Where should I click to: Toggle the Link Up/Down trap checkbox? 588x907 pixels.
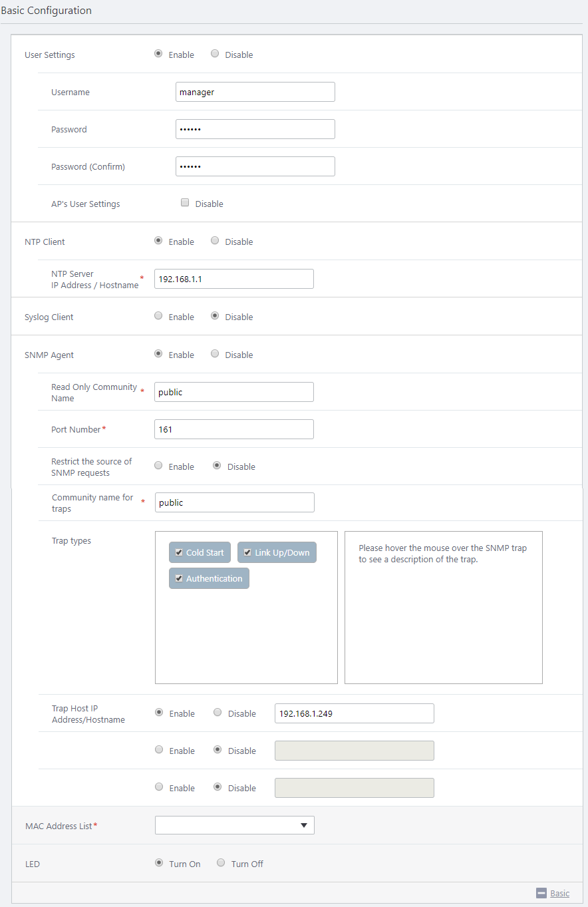click(x=247, y=552)
